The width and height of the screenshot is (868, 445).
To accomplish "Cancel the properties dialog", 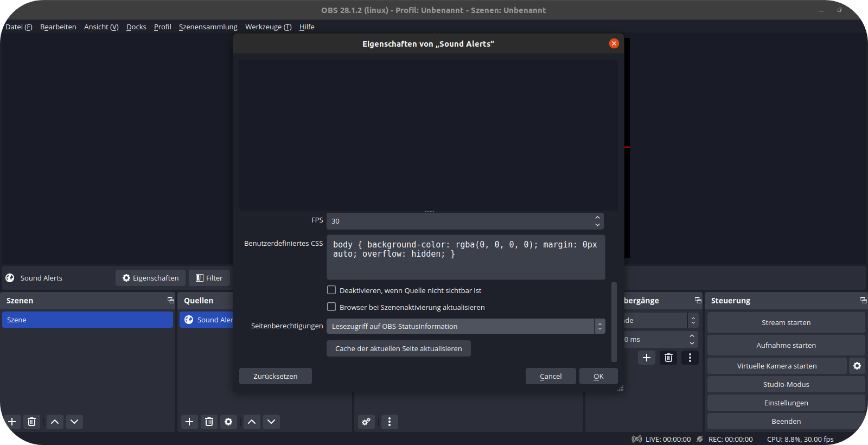I will tap(551, 376).
